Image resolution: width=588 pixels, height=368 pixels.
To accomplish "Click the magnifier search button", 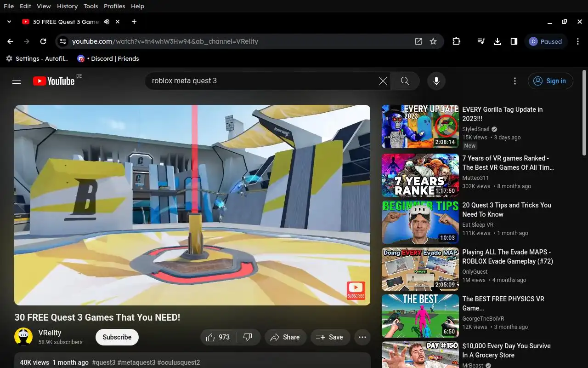I will tap(405, 81).
